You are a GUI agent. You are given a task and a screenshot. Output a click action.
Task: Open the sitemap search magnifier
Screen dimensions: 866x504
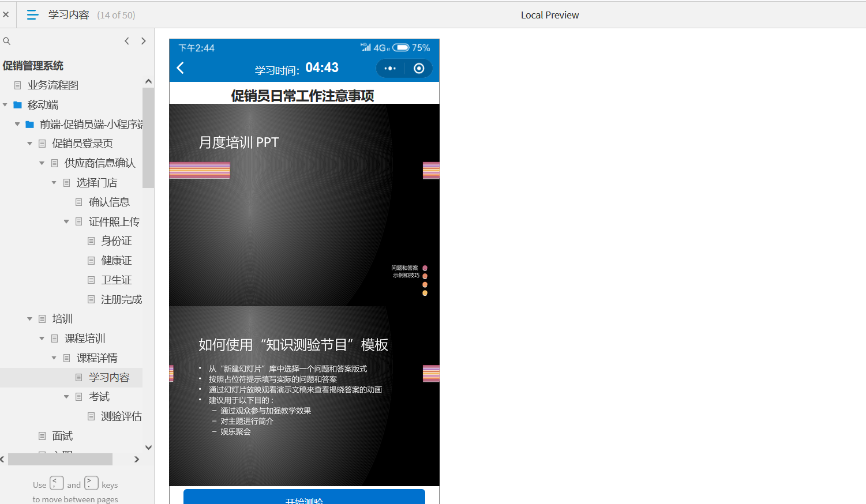(7, 41)
